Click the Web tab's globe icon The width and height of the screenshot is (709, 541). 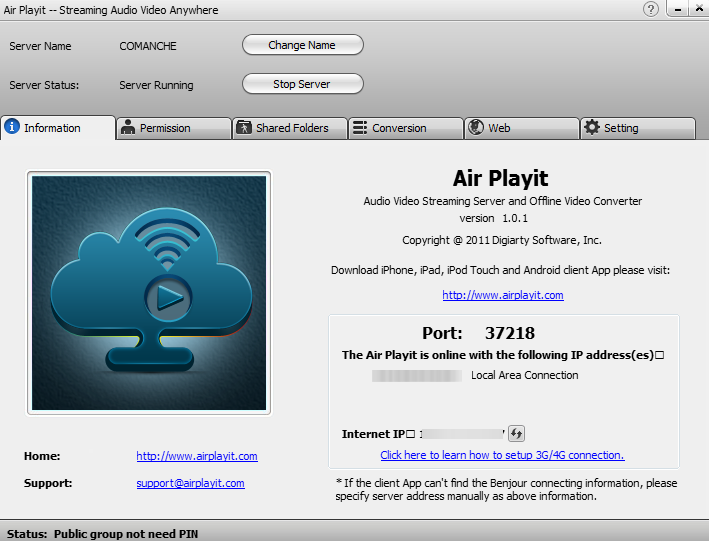pyautogui.click(x=476, y=127)
